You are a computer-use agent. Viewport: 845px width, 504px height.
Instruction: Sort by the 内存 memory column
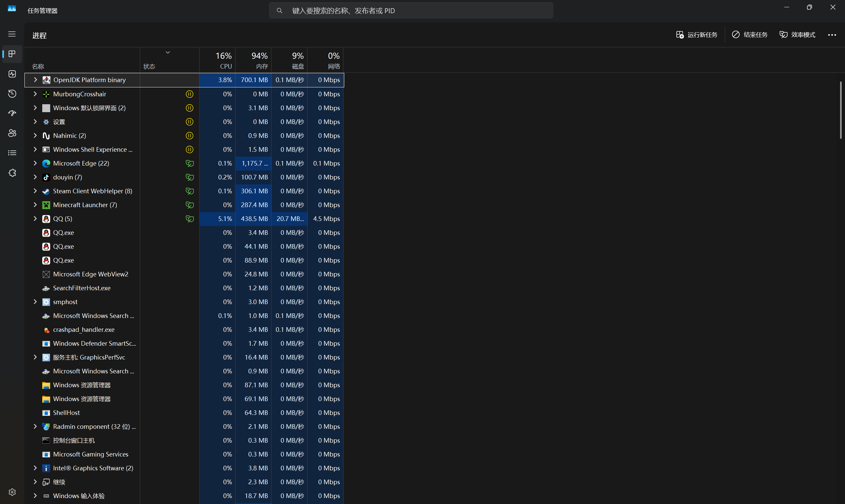coord(253,60)
